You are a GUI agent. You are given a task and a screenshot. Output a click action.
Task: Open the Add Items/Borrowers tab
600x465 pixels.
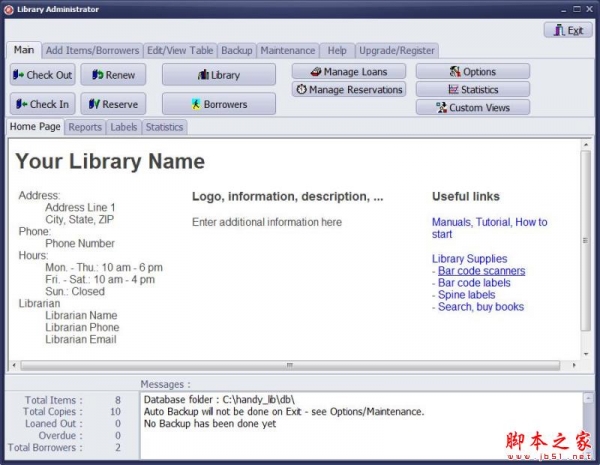pyautogui.click(x=92, y=51)
